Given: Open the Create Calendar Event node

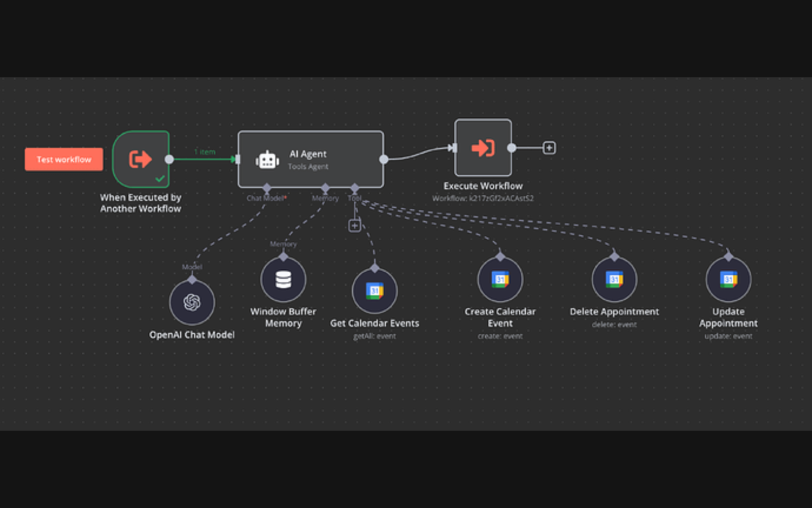Looking at the screenshot, I should point(500,279).
